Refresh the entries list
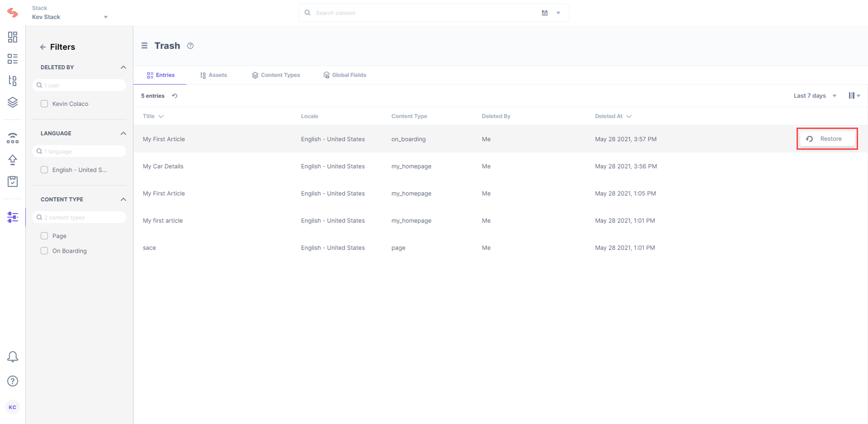The image size is (868, 424). pos(175,96)
